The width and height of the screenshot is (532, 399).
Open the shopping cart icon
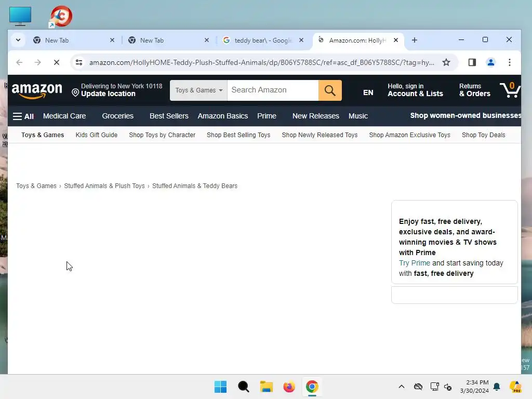[x=510, y=90]
